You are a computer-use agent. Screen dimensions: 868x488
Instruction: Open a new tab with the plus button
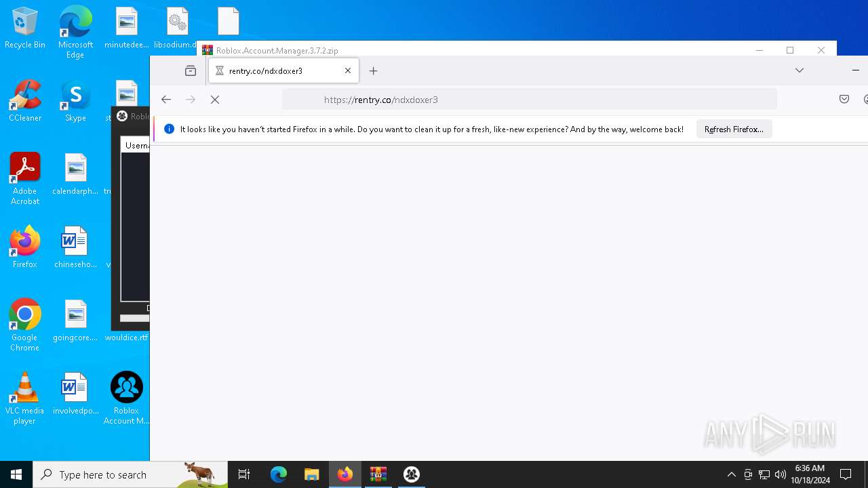point(374,70)
